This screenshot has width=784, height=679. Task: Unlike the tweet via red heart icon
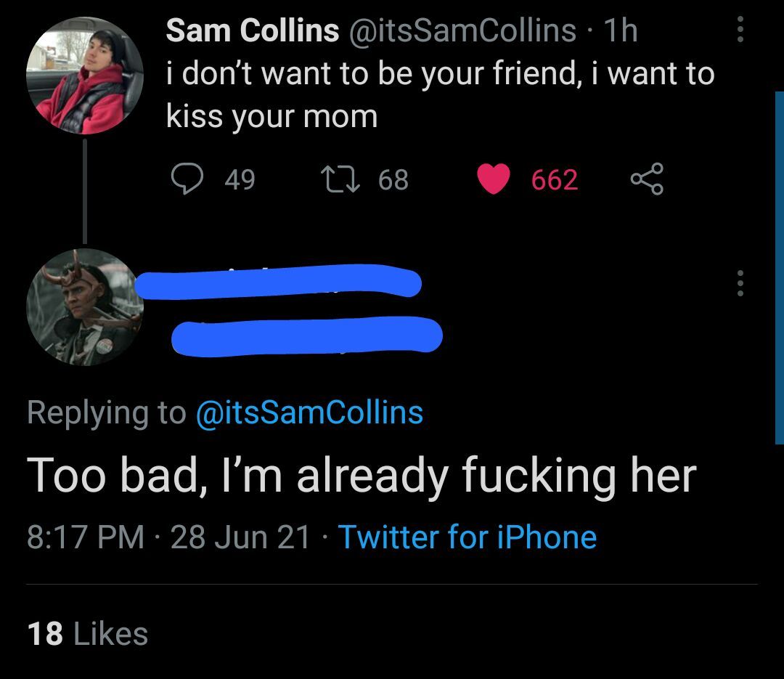tap(494, 179)
